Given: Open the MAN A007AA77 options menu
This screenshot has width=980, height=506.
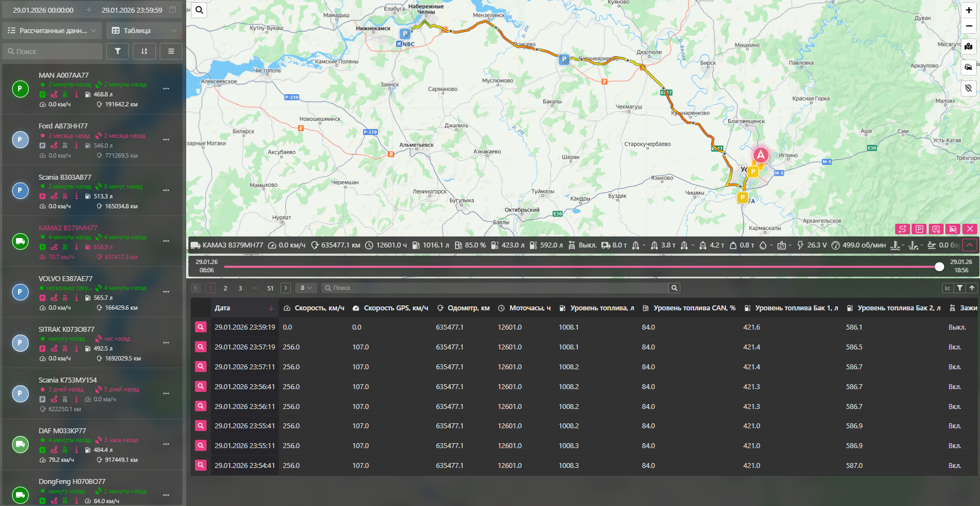Looking at the screenshot, I should (166, 89).
